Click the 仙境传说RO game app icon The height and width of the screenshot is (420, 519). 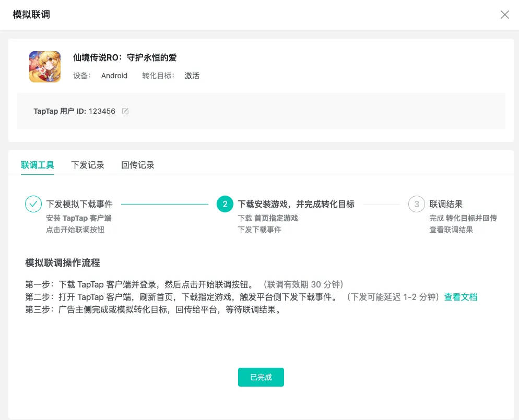coord(45,67)
